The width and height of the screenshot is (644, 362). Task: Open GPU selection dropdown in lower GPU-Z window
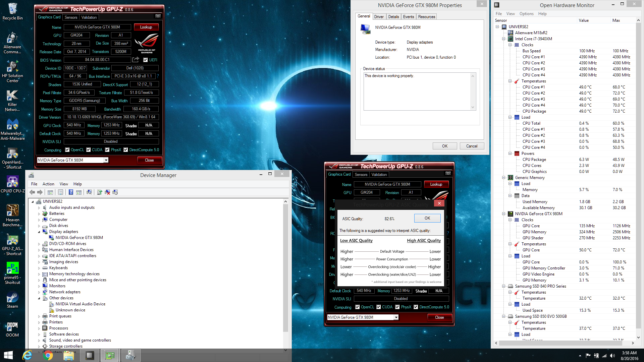pyautogui.click(x=396, y=317)
